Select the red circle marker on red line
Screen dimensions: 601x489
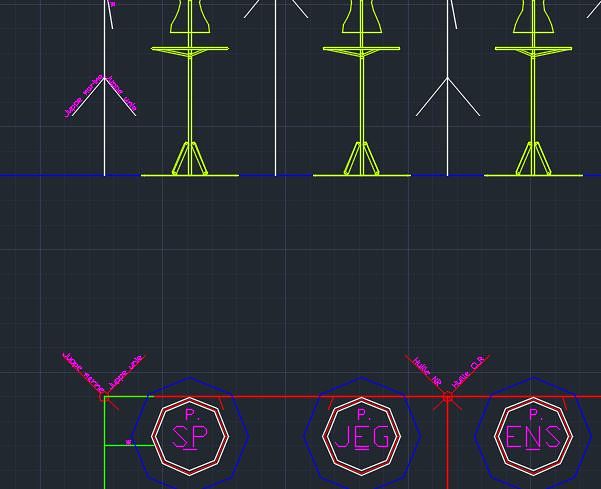coord(447,397)
